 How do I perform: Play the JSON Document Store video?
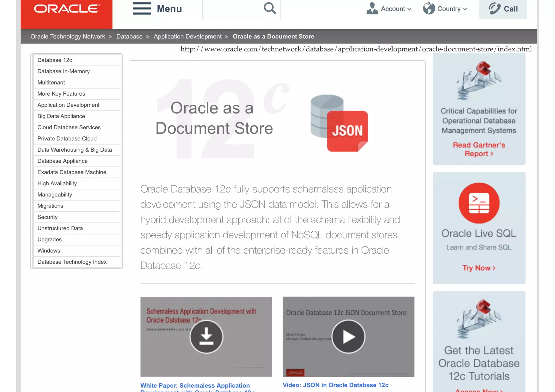348,336
